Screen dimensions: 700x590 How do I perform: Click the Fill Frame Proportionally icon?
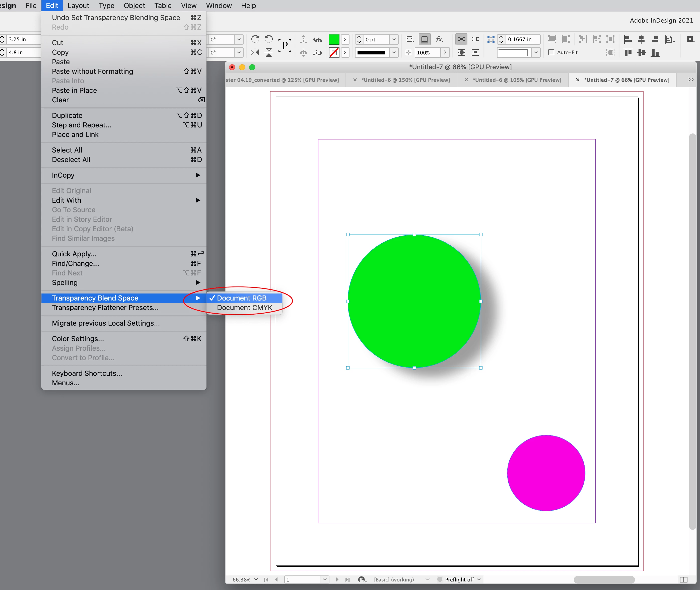(552, 39)
